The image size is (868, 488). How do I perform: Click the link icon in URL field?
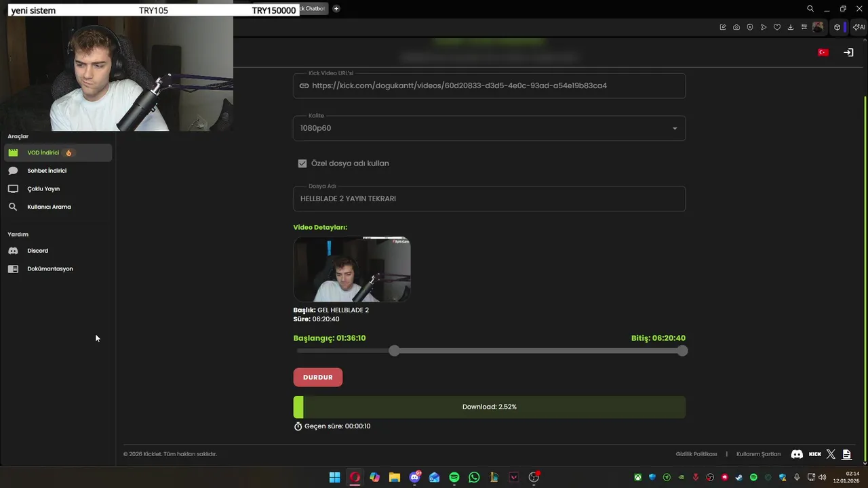(x=304, y=86)
